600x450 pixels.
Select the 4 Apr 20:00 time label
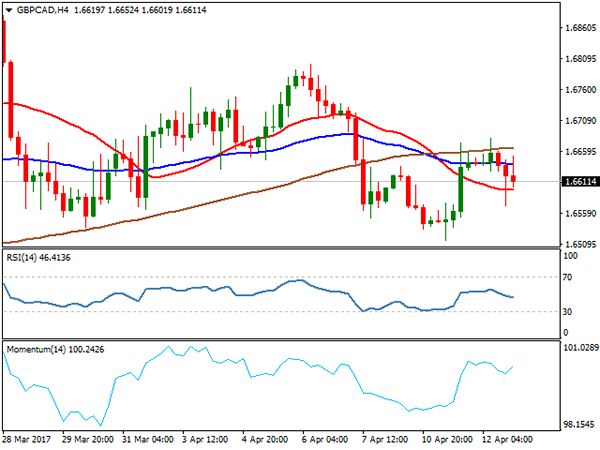(x=265, y=439)
